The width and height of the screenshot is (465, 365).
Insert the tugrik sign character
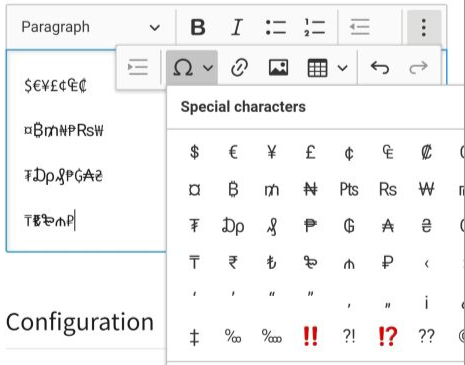194,226
